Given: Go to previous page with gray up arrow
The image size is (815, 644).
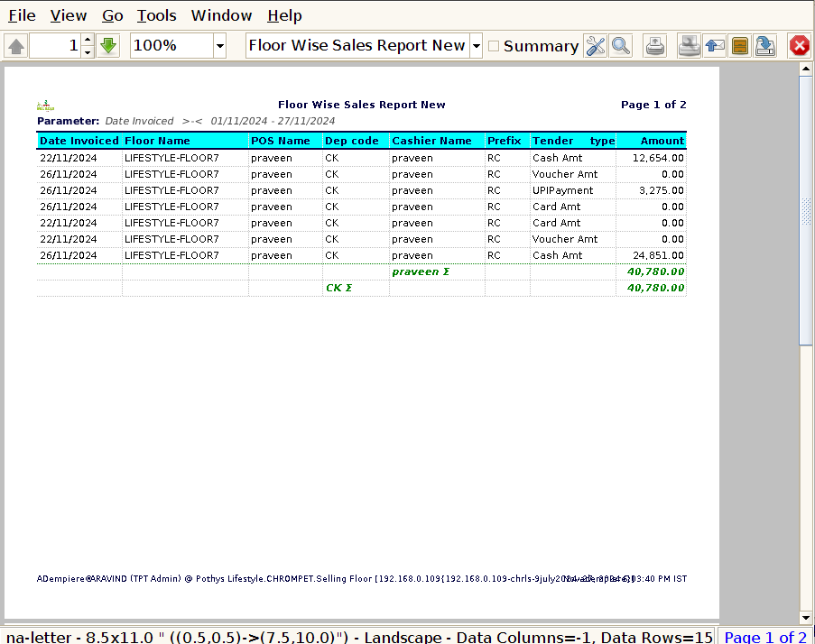Looking at the screenshot, I should tap(16, 46).
